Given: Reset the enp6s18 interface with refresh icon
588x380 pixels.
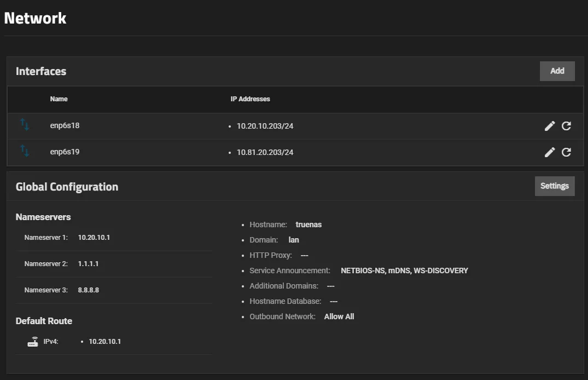Looking at the screenshot, I should [x=567, y=126].
